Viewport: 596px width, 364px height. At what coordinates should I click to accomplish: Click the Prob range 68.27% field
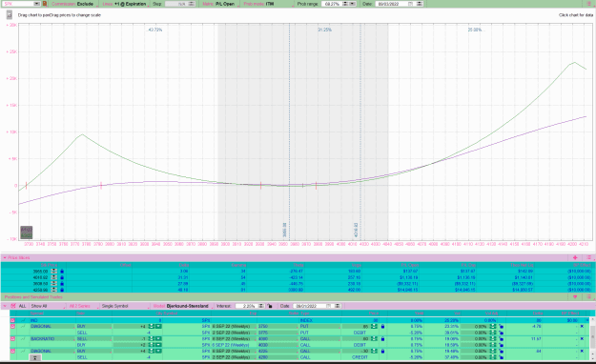coord(332,4)
